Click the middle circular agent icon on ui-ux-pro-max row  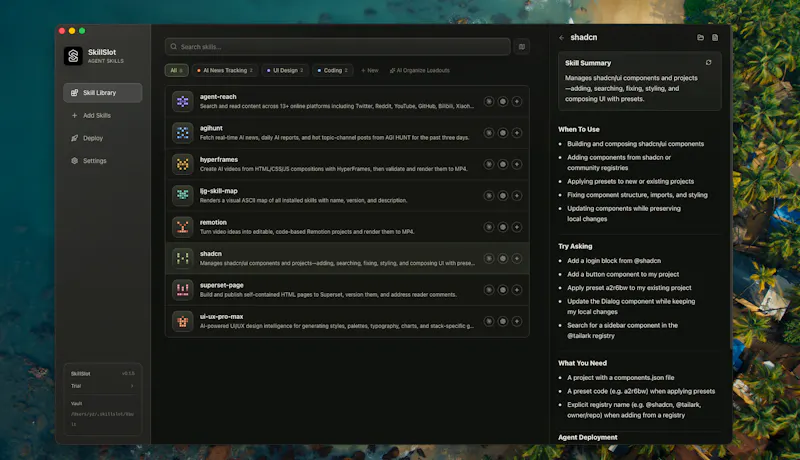pyautogui.click(x=503, y=321)
